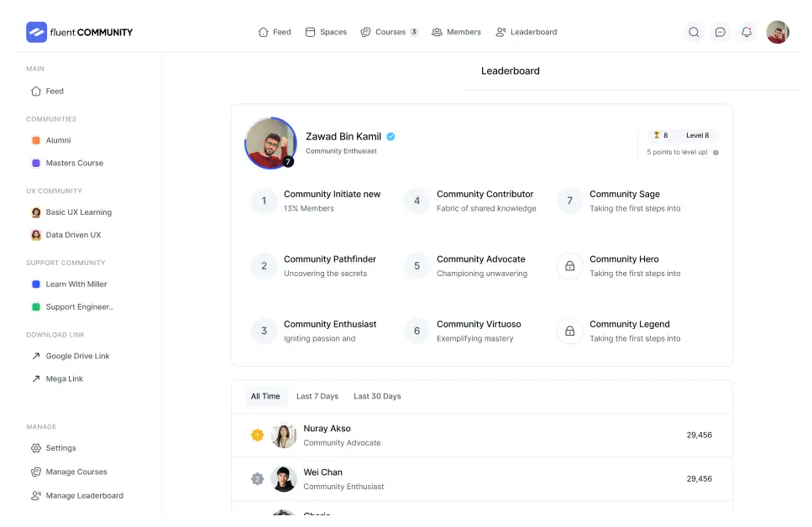Click the Community Hero lock icon
This screenshot has width=812, height=527.
pos(570,266)
